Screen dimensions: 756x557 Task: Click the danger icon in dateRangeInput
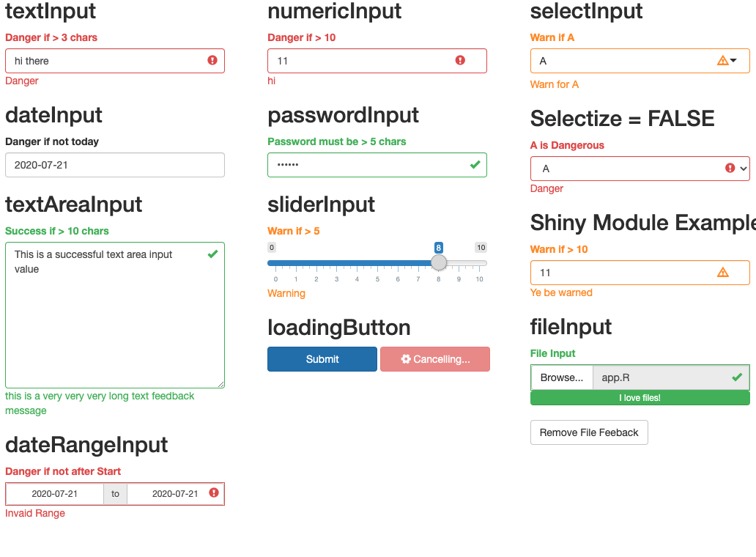pos(214,493)
